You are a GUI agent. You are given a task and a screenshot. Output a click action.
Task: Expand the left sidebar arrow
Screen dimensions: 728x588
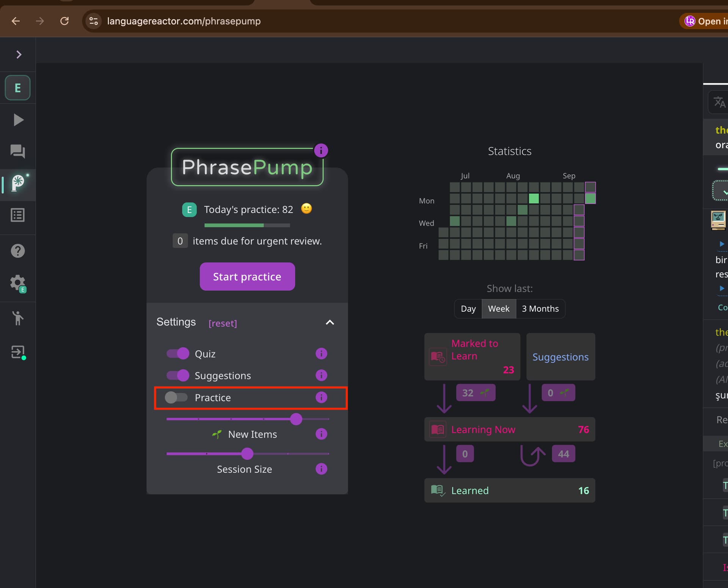click(19, 55)
